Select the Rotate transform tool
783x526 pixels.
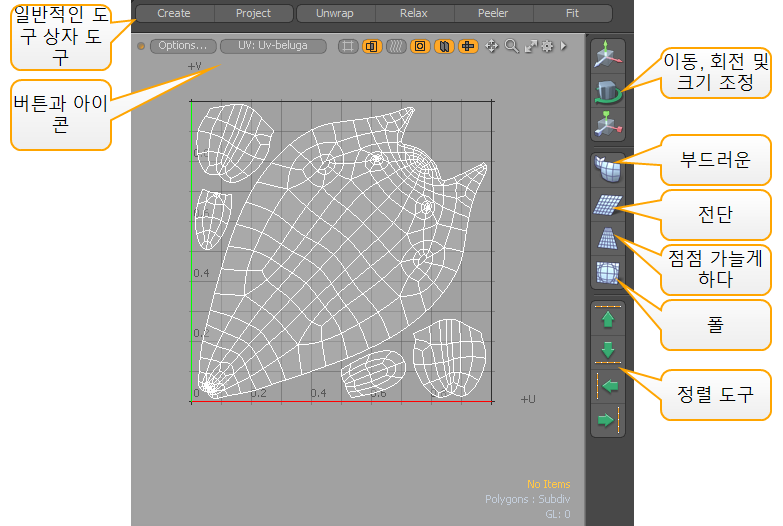coord(608,91)
